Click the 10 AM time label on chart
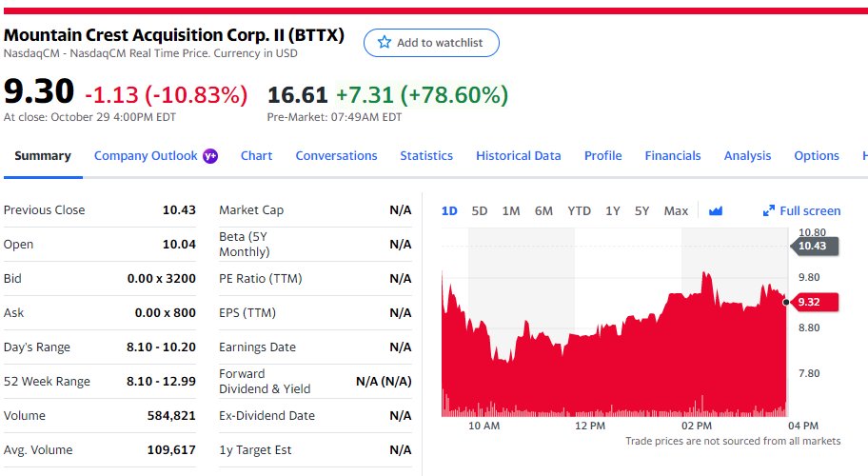 (483, 426)
